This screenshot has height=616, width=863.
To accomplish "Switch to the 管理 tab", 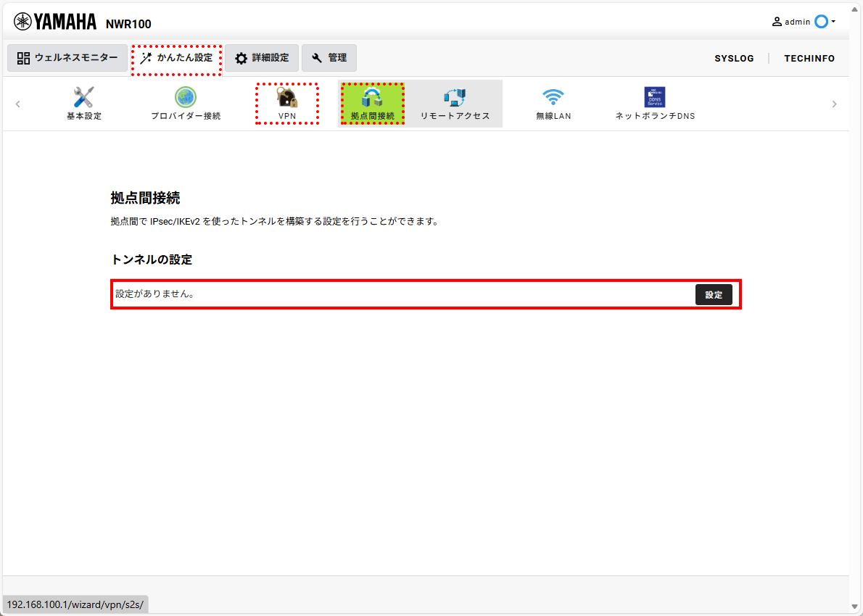I will pos(329,58).
